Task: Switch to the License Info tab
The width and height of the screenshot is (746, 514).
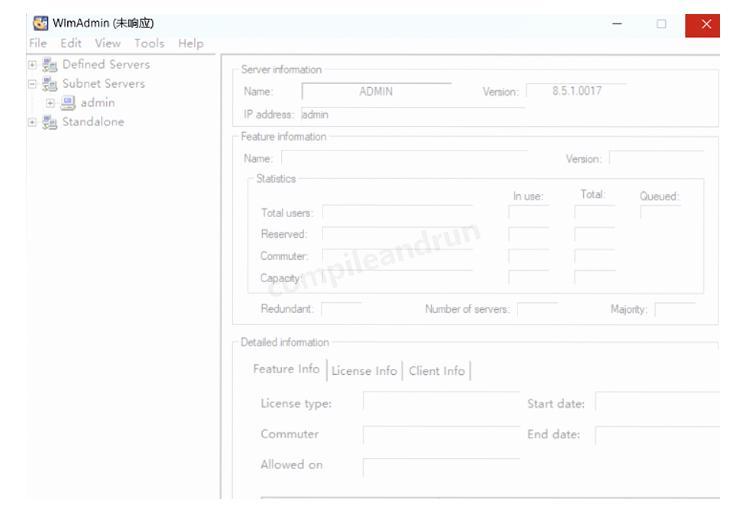Action: coord(364,371)
